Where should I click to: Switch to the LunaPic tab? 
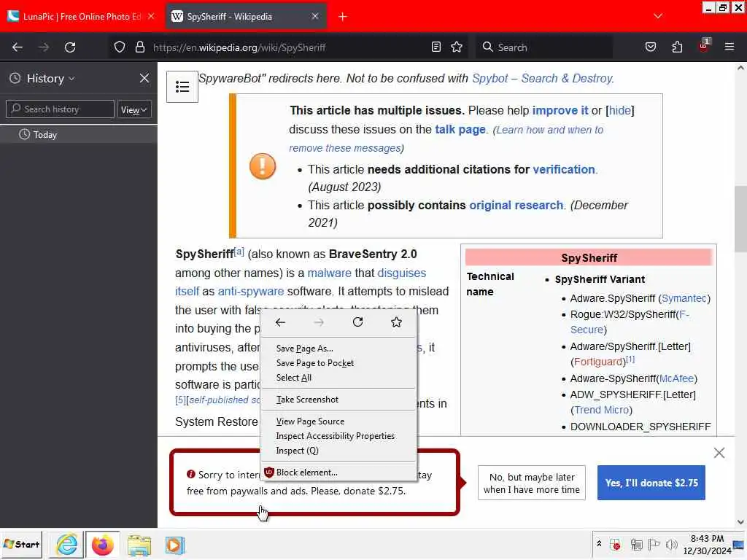tap(82, 17)
